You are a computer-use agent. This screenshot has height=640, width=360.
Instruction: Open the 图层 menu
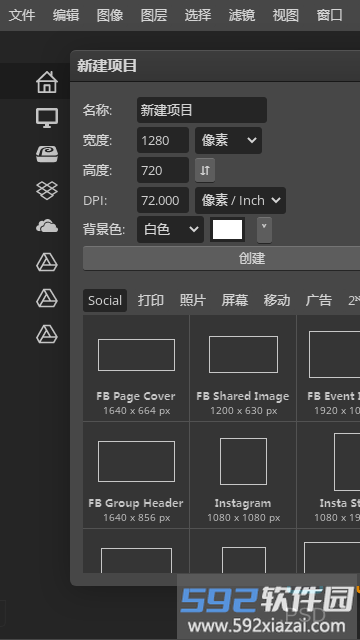coord(154,16)
